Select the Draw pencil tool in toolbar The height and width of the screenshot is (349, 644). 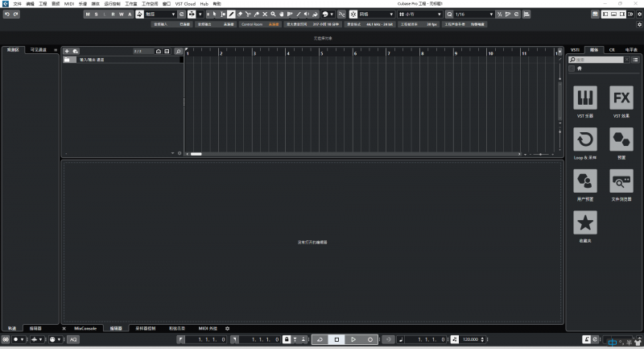[x=232, y=15]
